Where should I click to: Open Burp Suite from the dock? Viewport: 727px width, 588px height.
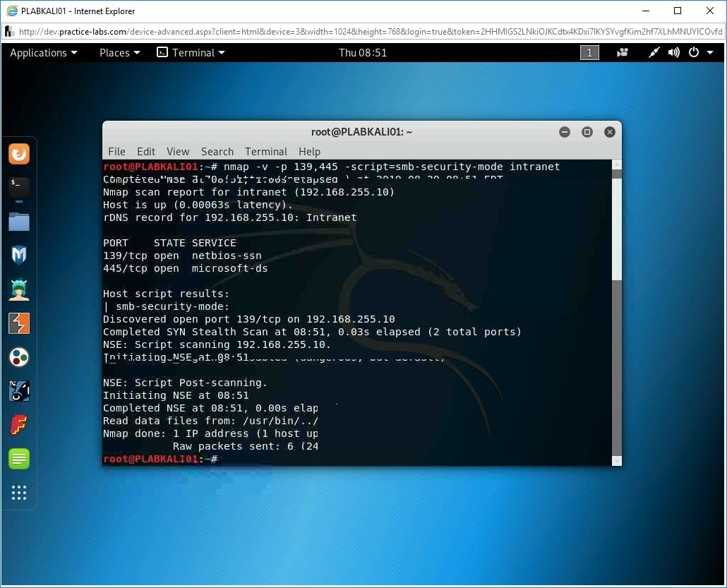(19, 323)
